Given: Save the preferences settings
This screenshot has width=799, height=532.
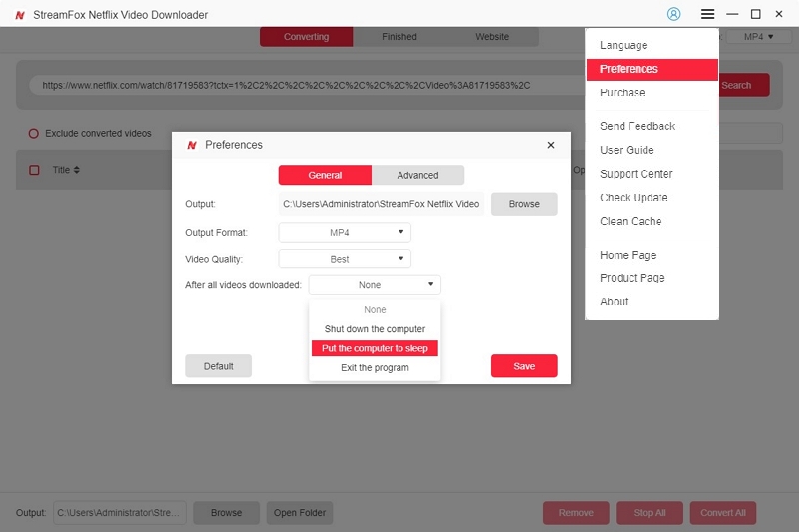Looking at the screenshot, I should coord(524,366).
